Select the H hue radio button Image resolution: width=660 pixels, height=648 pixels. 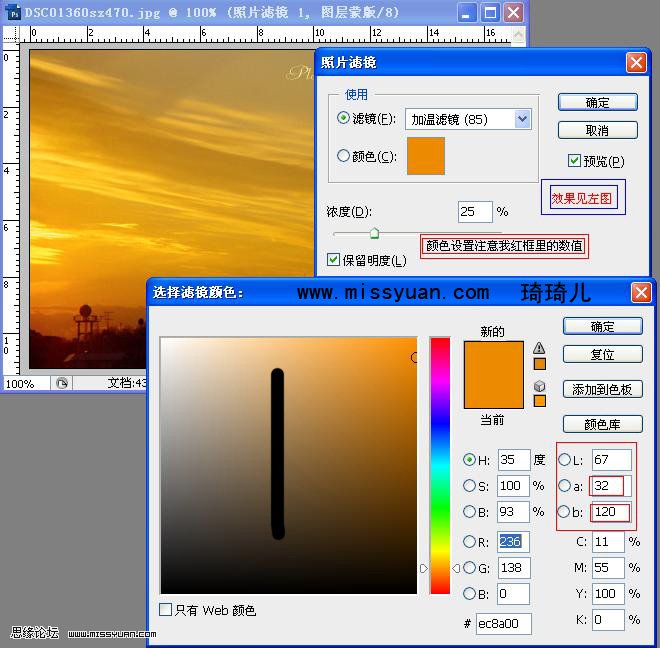pyautogui.click(x=469, y=459)
